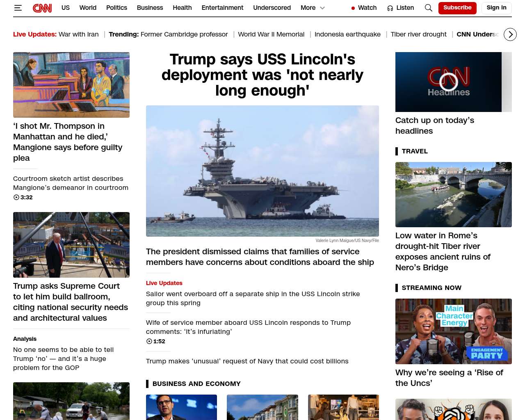Viewport: 525px width, 420px height.
Task: Open the US section
Action: point(66,8)
